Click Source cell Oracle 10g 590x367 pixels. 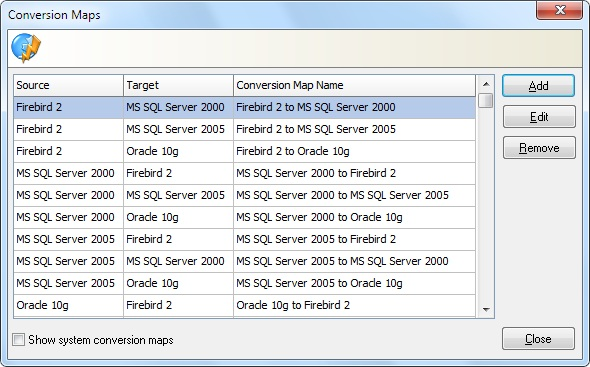click(x=68, y=305)
